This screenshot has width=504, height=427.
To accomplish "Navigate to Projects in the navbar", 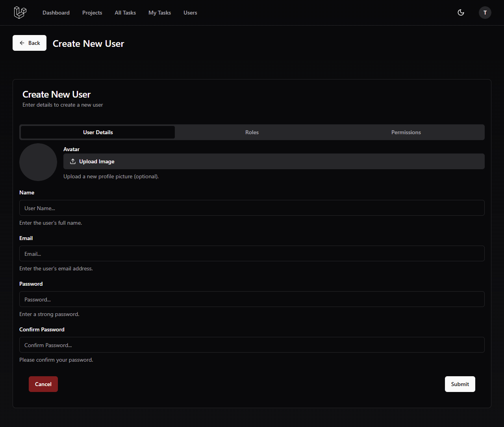I will pyautogui.click(x=92, y=12).
